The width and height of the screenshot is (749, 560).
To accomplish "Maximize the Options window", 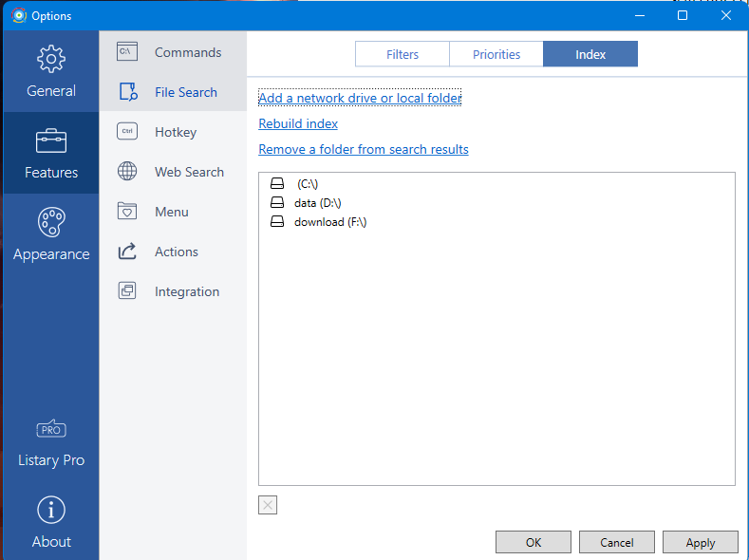I will [x=683, y=15].
